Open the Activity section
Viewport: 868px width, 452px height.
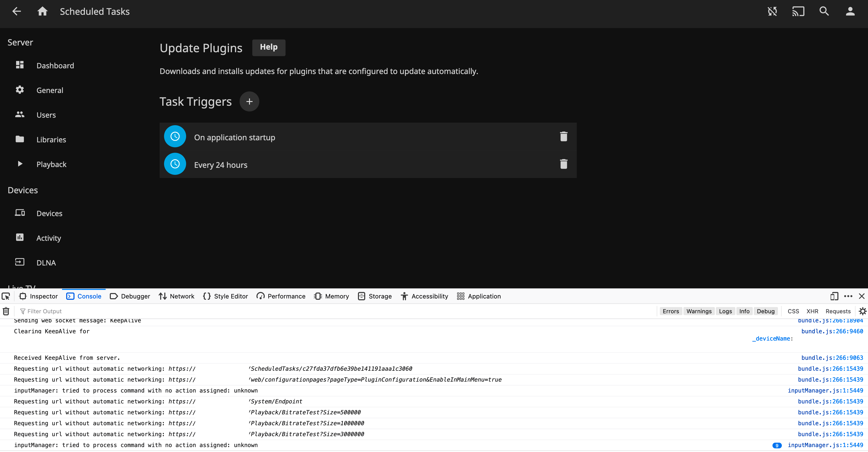(x=49, y=238)
